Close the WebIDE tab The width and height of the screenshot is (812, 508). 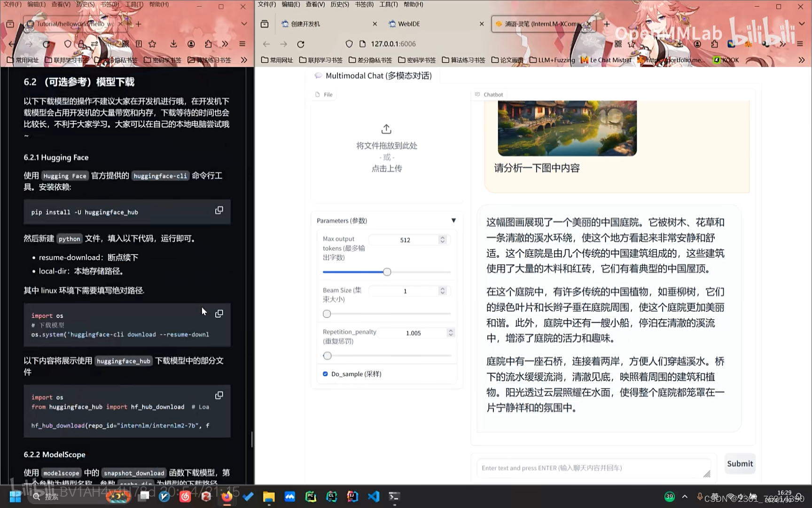[x=482, y=24]
